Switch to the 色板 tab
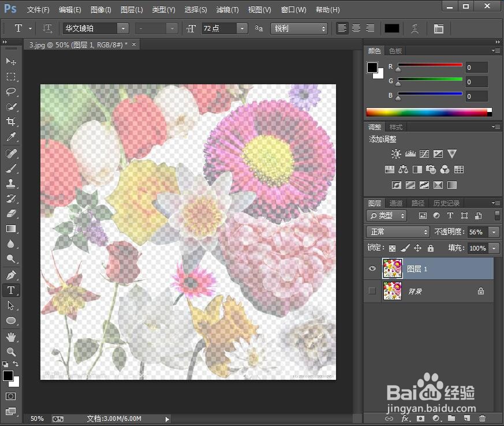This screenshot has height=426, width=504. tap(395, 51)
